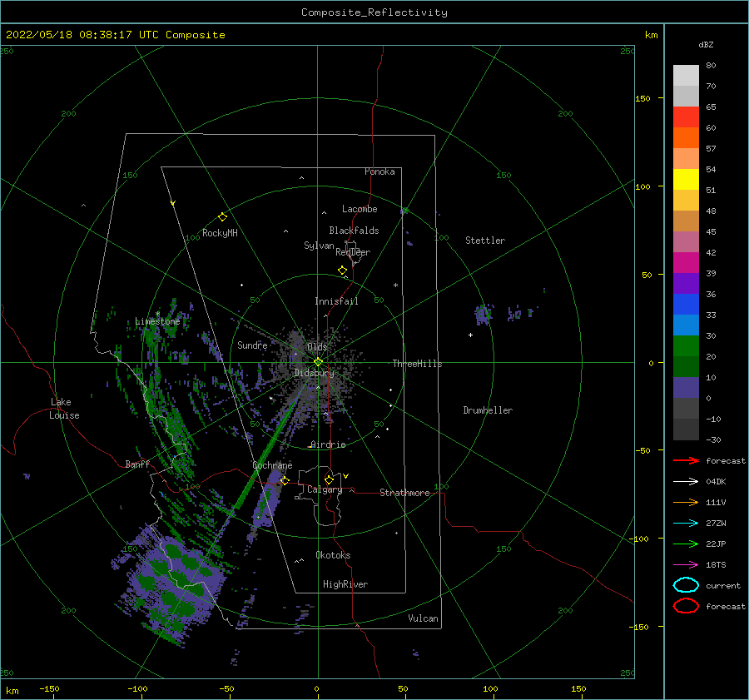The image size is (749, 700).
Task: Click the asterisk marker east of Innisfail
Action: tap(395, 285)
